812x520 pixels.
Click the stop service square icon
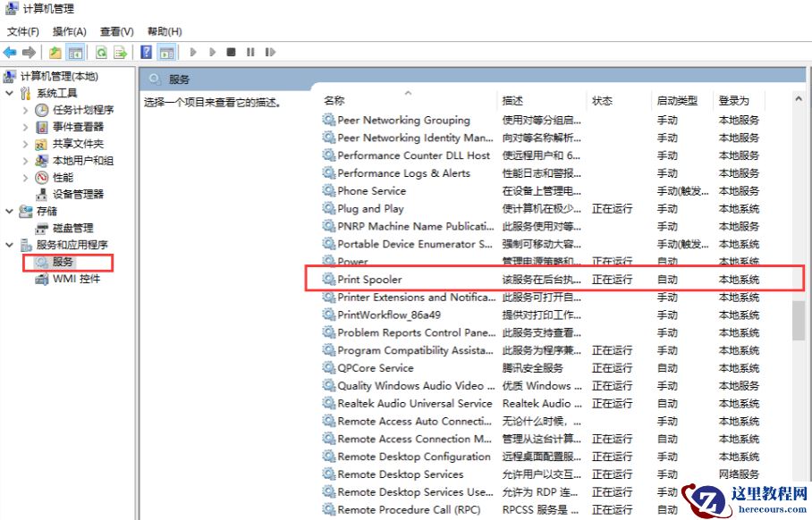[230, 51]
